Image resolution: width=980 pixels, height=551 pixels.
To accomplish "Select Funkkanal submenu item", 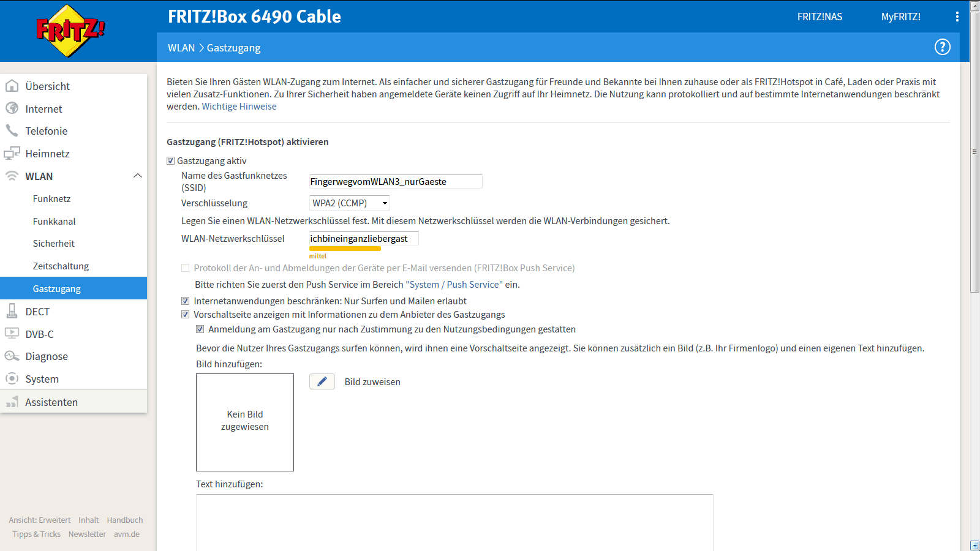I will (x=73, y=222).
